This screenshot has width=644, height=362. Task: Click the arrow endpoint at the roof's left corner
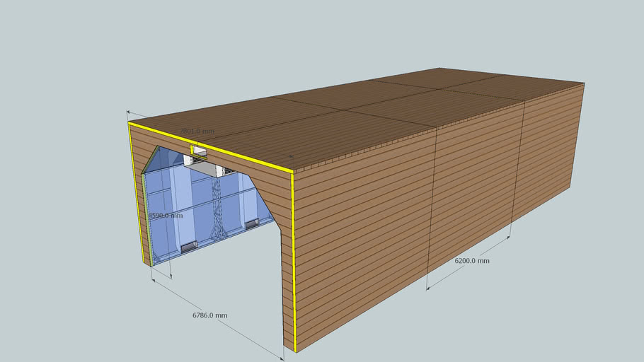coord(128,112)
